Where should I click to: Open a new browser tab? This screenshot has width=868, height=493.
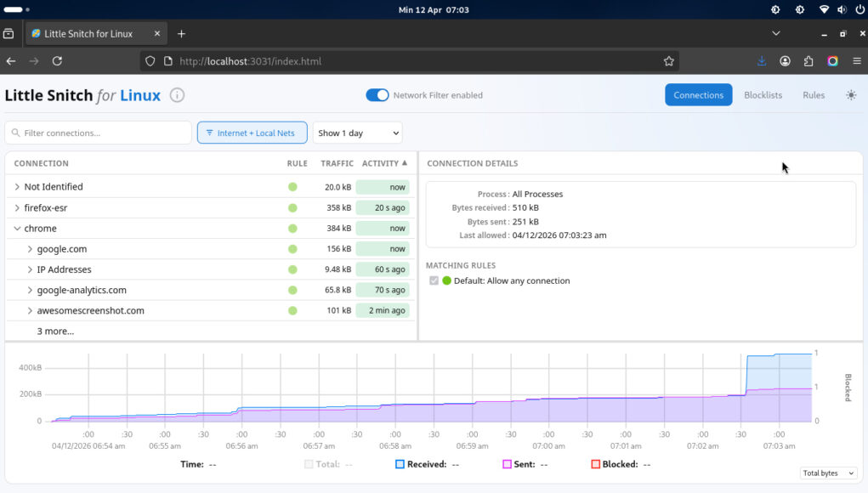pyautogui.click(x=181, y=34)
